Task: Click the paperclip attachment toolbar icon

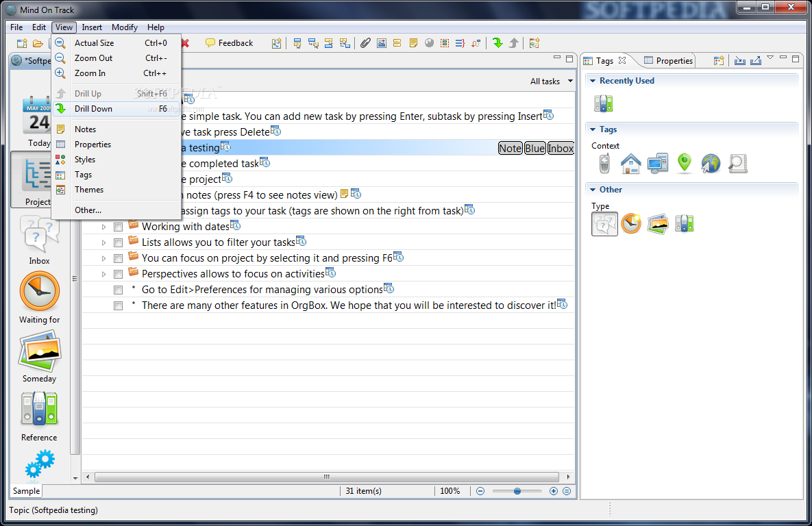Action: [x=366, y=43]
